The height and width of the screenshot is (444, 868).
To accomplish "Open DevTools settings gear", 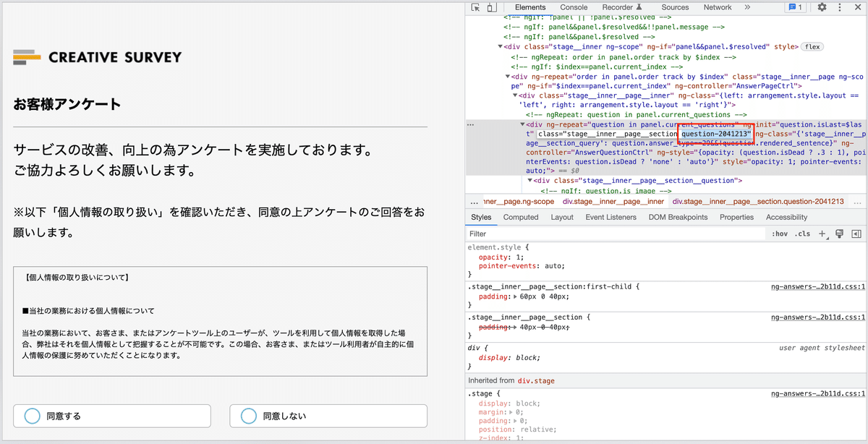I will pos(822,7).
